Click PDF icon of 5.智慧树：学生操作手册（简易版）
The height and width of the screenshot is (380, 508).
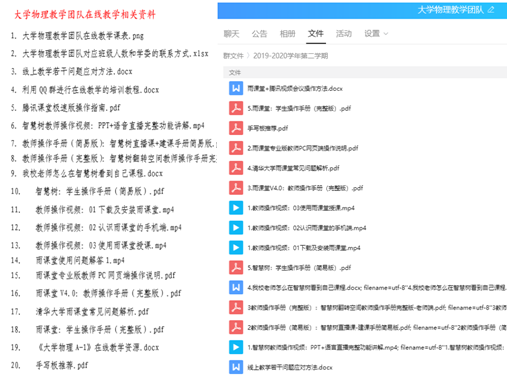pos(236,268)
